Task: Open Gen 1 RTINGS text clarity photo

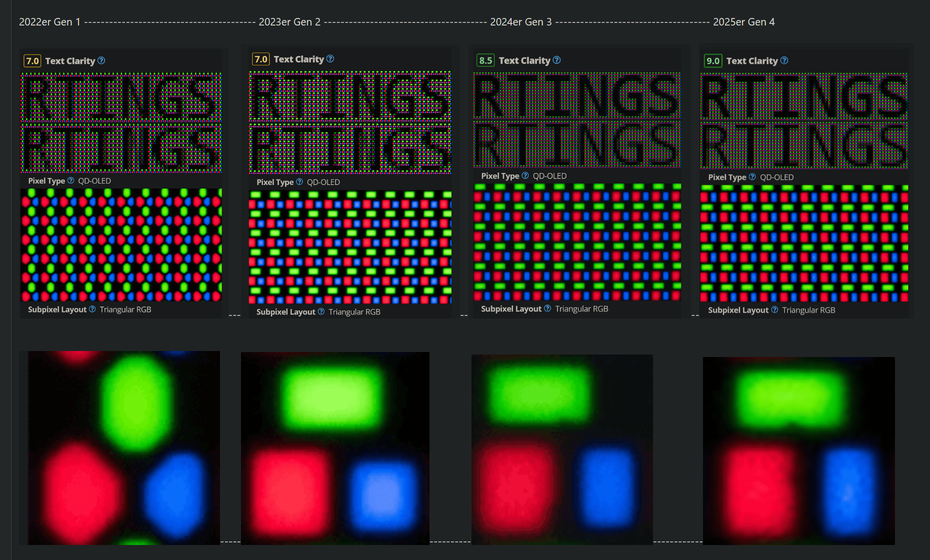Action: (x=121, y=122)
